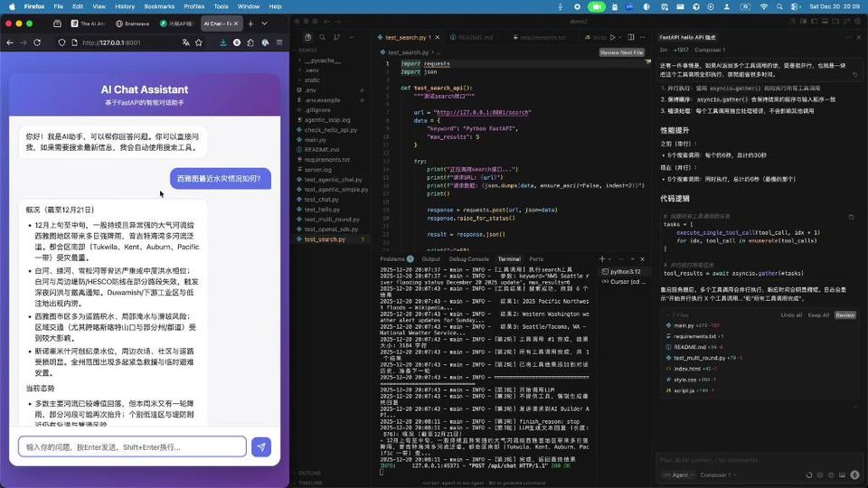Open Firefox hamburger application menu
The width and height of the screenshot is (868, 488).
tap(279, 42)
